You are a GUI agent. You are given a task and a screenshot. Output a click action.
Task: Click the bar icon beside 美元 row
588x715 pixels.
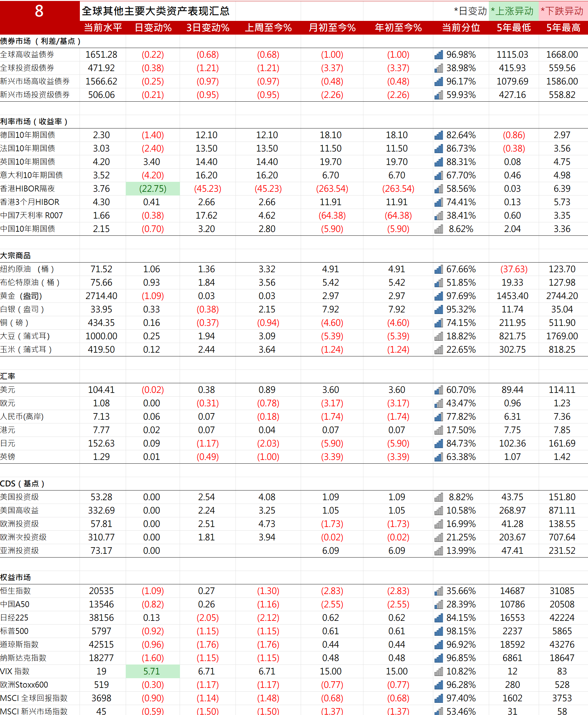pyautogui.click(x=438, y=390)
